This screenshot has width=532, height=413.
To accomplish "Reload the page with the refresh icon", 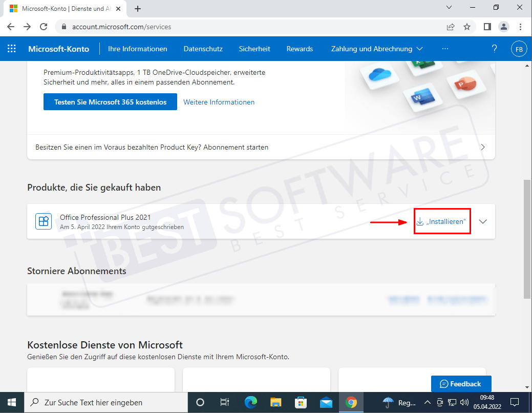I will tap(44, 27).
